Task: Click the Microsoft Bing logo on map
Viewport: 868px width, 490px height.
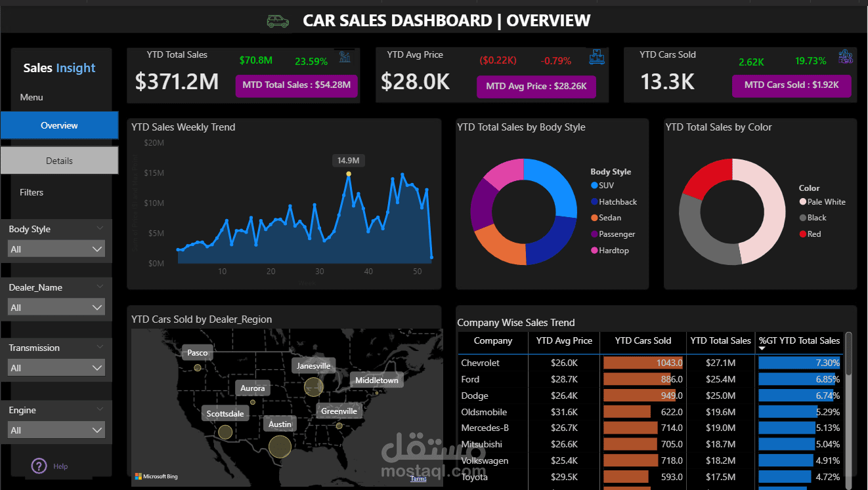Action: point(156,476)
